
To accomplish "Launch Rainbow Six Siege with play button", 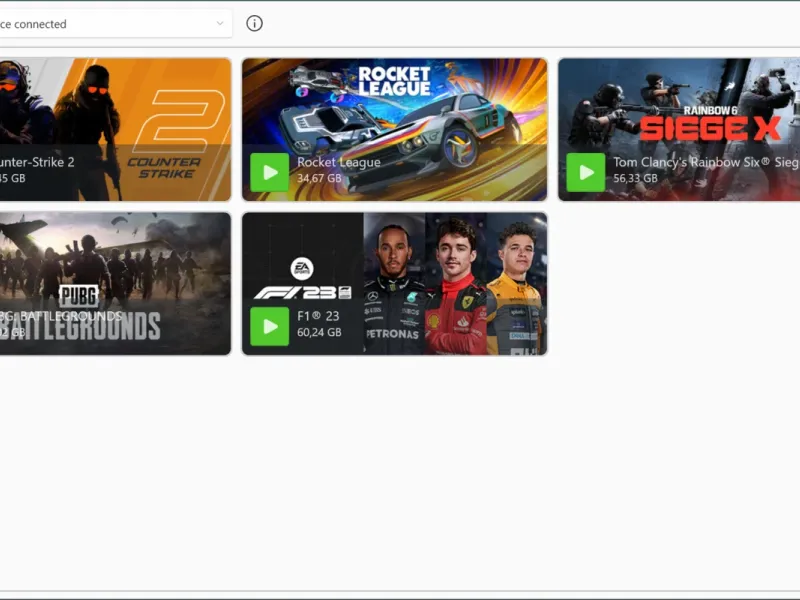I will coord(585,172).
